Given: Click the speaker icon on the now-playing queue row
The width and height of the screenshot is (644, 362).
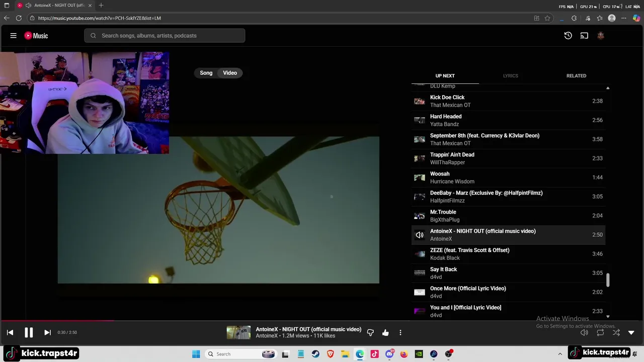Looking at the screenshot, I should coord(420,235).
